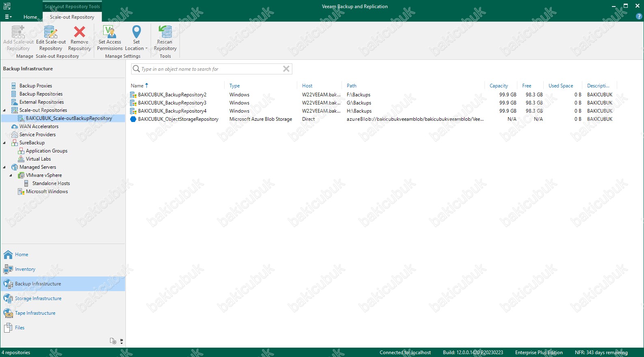The image size is (644, 357).
Task: Click Enterprise Plus Edition status text
Action: click(539, 353)
